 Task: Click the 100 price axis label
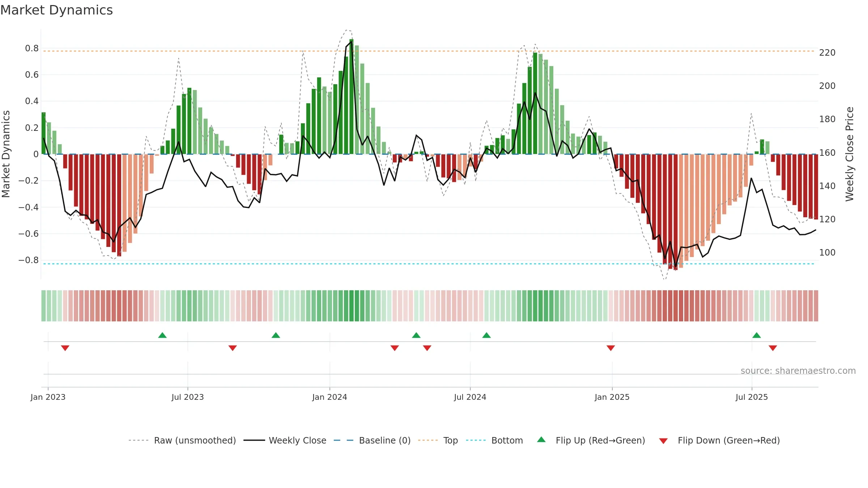pyautogui.click(x=827, y=253)
